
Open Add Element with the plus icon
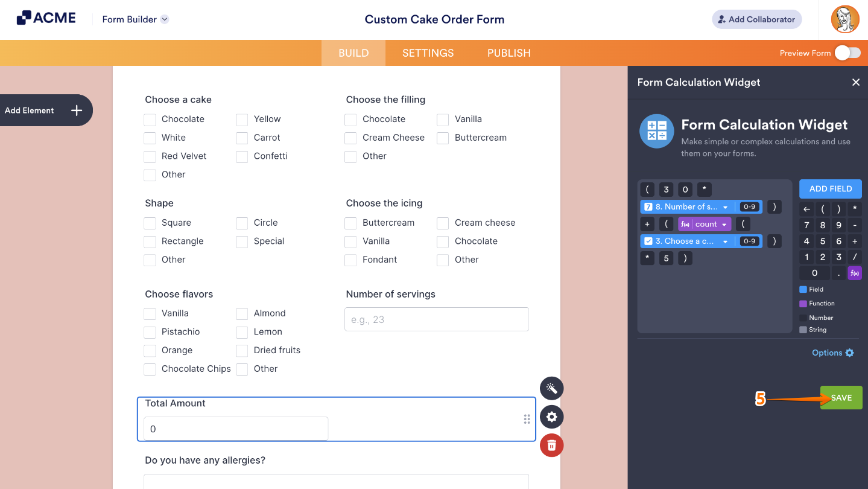76,110
